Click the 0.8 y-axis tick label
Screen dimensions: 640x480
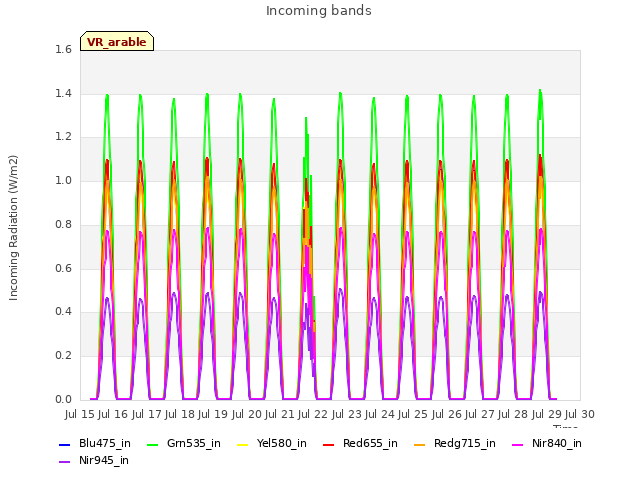(x=63, y=224)
